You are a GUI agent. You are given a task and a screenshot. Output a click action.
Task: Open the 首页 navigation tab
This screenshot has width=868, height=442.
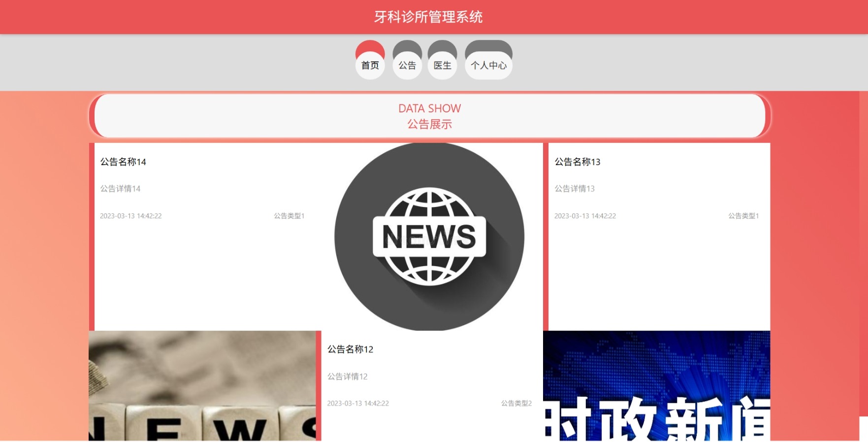[x=370, y=60]
